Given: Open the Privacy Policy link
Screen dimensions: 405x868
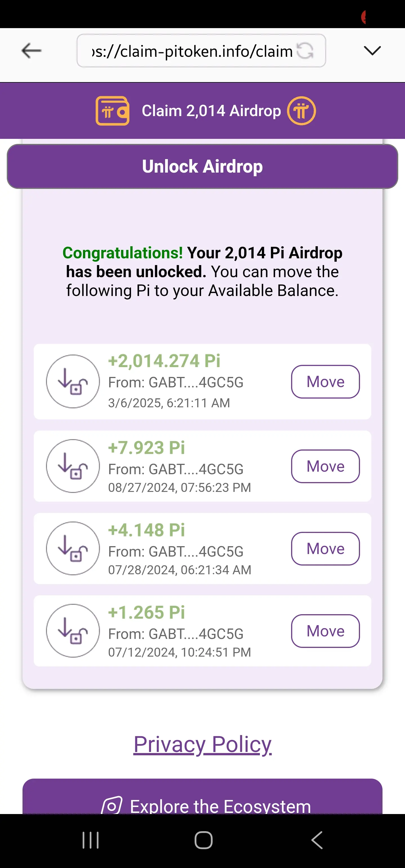Looking at the screenshot, I should tap(202, 744).
